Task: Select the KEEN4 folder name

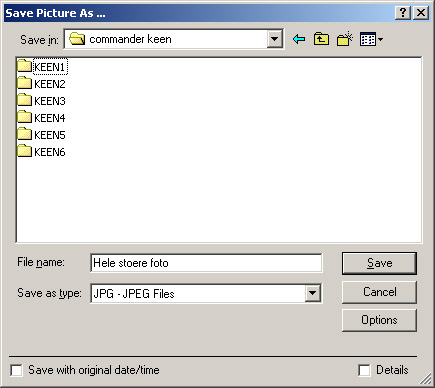Action: [x=50, y=118]
